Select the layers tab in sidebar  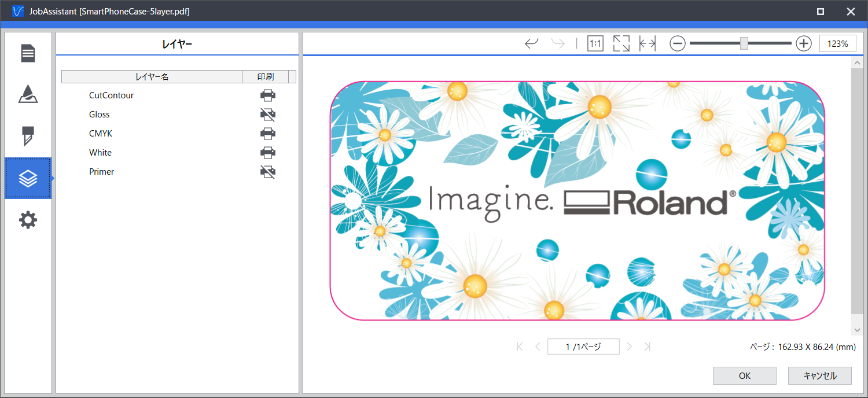[x=28, y=178]
